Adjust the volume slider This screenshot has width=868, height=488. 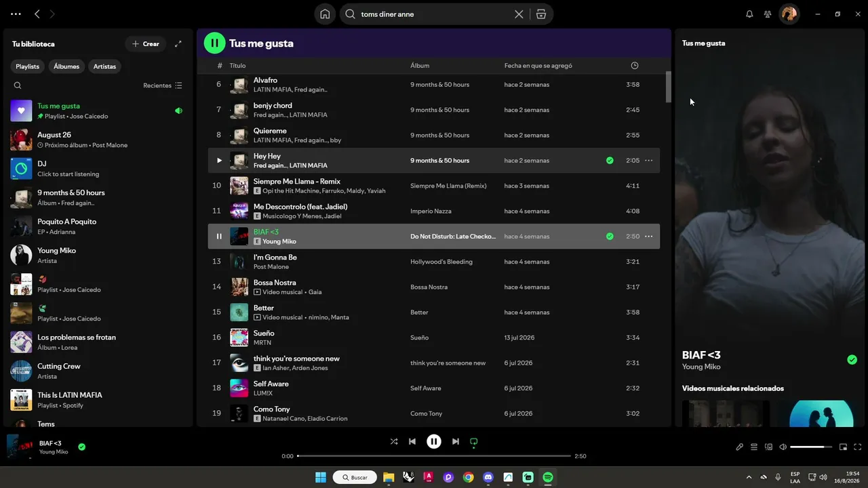point(811,447)
